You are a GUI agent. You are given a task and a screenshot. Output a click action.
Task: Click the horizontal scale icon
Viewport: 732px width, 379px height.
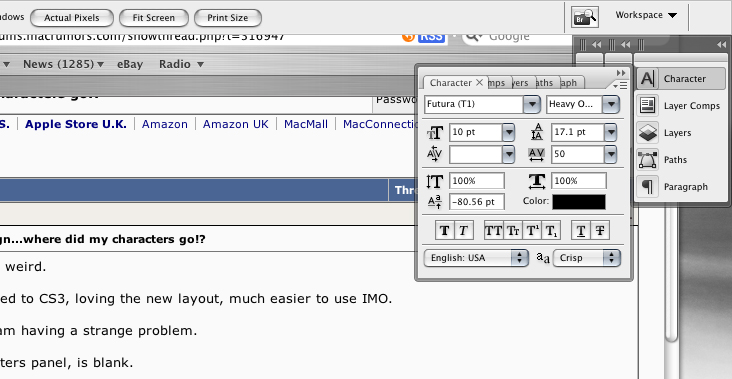click(x=537, y=181)
